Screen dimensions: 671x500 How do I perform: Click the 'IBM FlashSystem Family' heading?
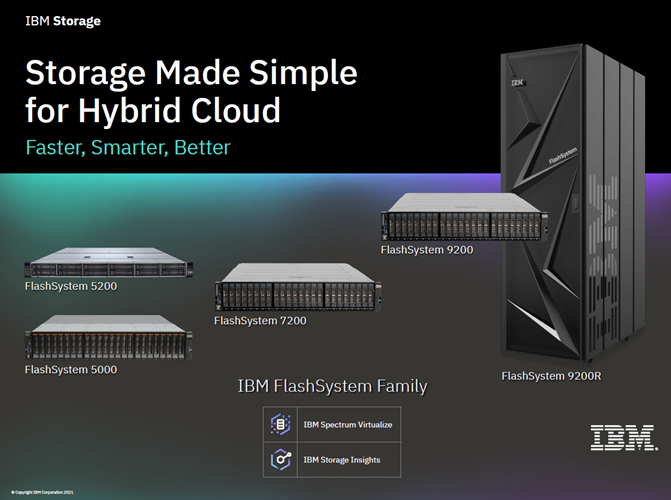point(333,386)
